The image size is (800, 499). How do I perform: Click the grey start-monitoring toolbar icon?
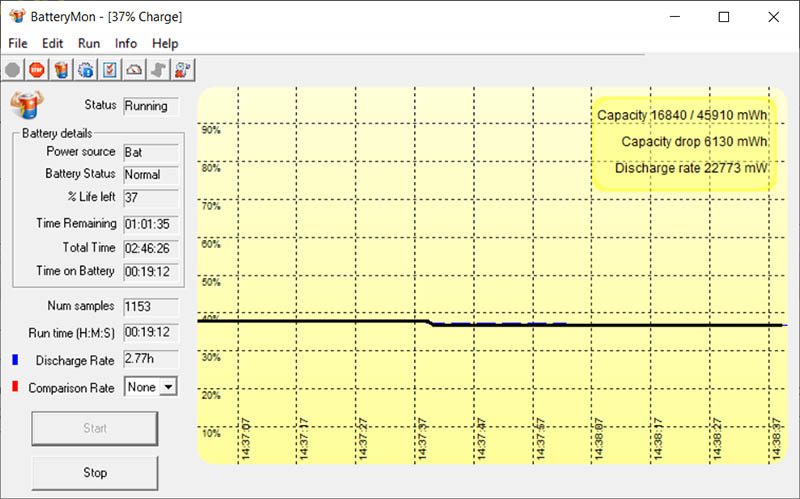click(x=13, y=70)
